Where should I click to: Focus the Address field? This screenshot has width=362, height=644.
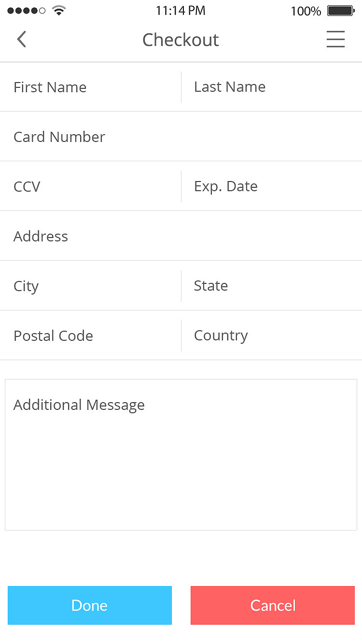(x=181, y=237)
